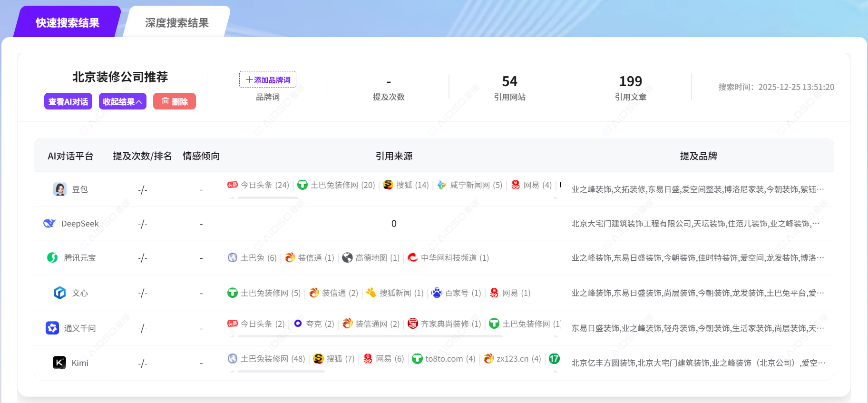Collapse results with 收起结果 button
This screenshot has width=868, height=403.
pos(122,101)
